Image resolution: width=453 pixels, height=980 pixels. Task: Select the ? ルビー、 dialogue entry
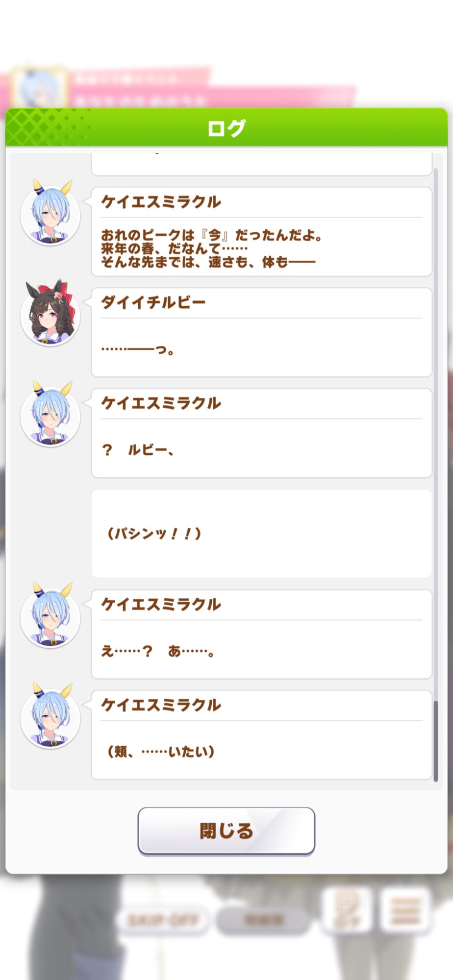pyautogui.click(x=261, y=433)
